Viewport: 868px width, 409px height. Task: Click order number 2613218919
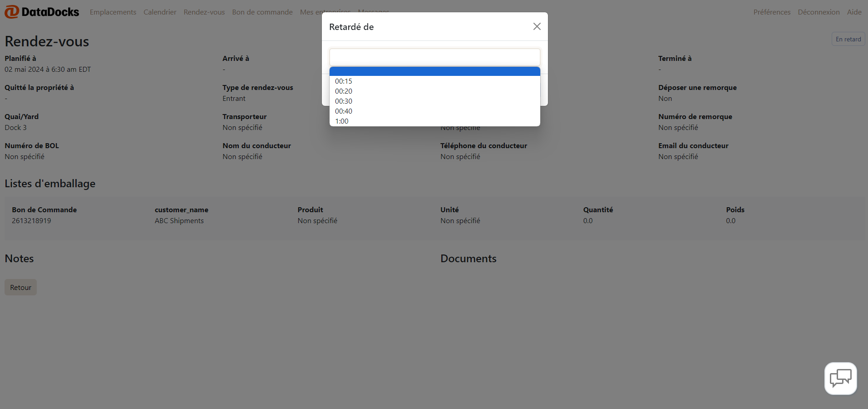click(31, 220)
